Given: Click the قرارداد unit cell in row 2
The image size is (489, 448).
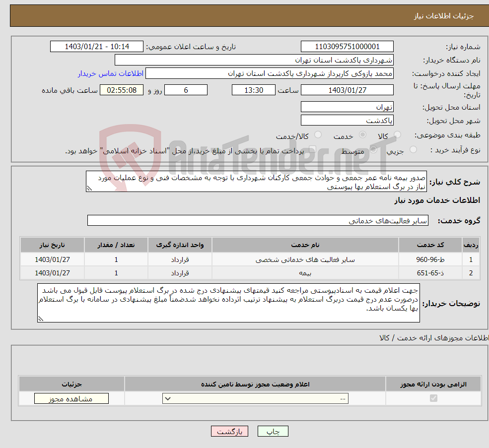Looking at the screenshot, I should [x=180, y=273].
